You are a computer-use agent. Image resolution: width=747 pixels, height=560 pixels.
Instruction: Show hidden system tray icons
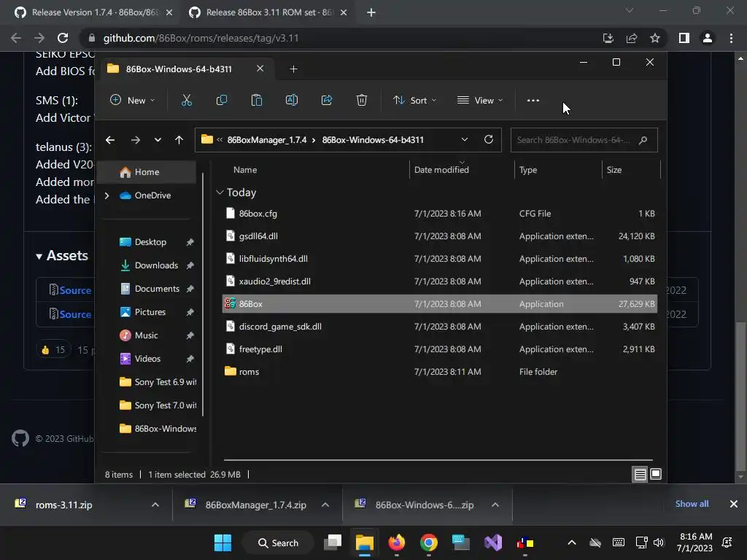pyautogui.click(x=572, y=542)
